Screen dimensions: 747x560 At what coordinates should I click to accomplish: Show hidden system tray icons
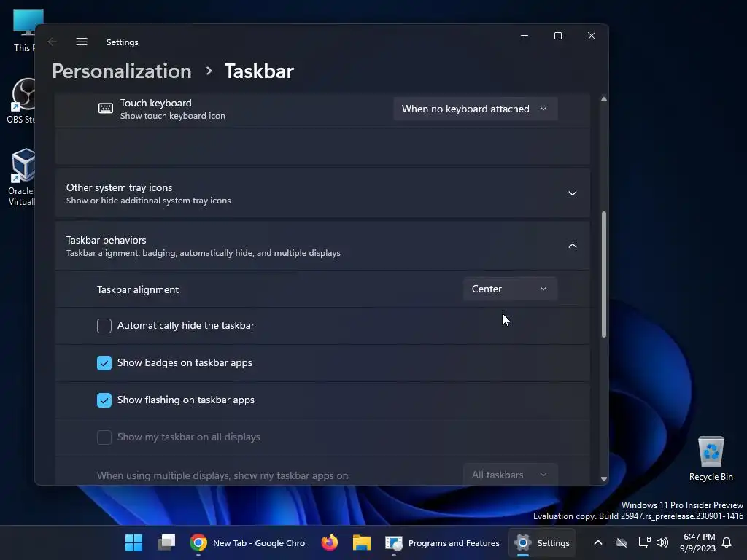click(x=598, y=542)
